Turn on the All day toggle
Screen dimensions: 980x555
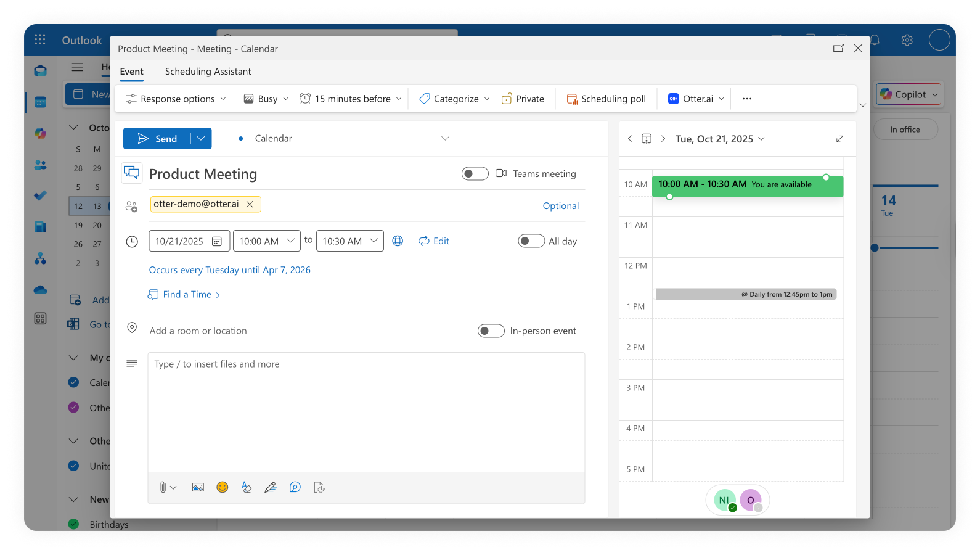tap(531, 241)
